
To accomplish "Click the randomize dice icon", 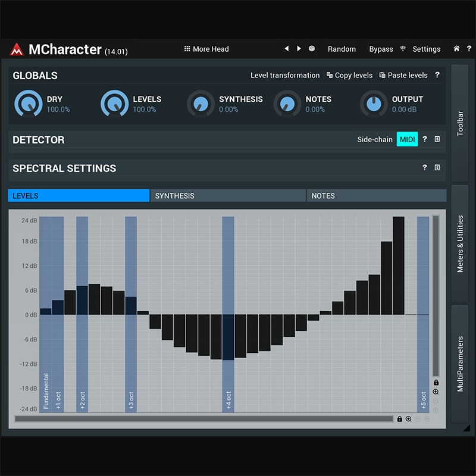I will click(x=311, y=49).
